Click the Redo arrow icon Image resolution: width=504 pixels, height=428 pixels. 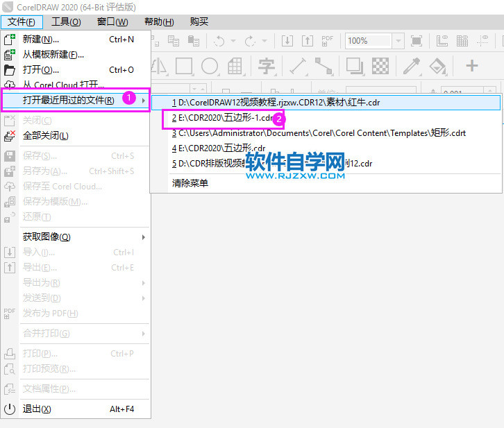(x=250, y=41)
